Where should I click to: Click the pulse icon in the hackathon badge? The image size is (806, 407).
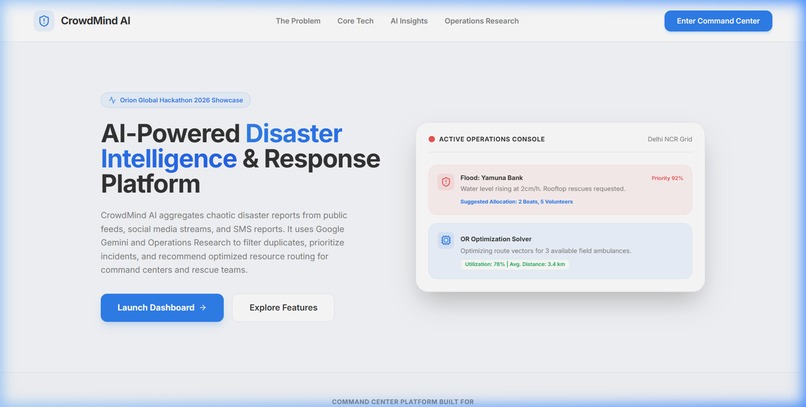pyautogui.click(x=112, y=100)
